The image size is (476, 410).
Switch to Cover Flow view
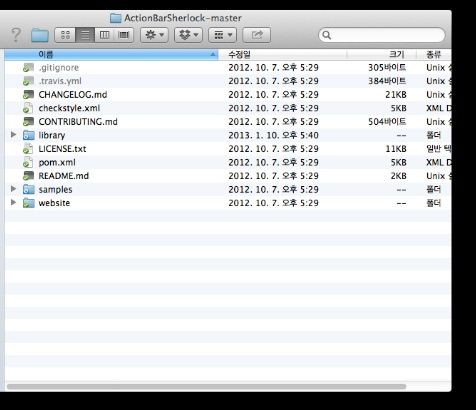[x=124, y=35]
